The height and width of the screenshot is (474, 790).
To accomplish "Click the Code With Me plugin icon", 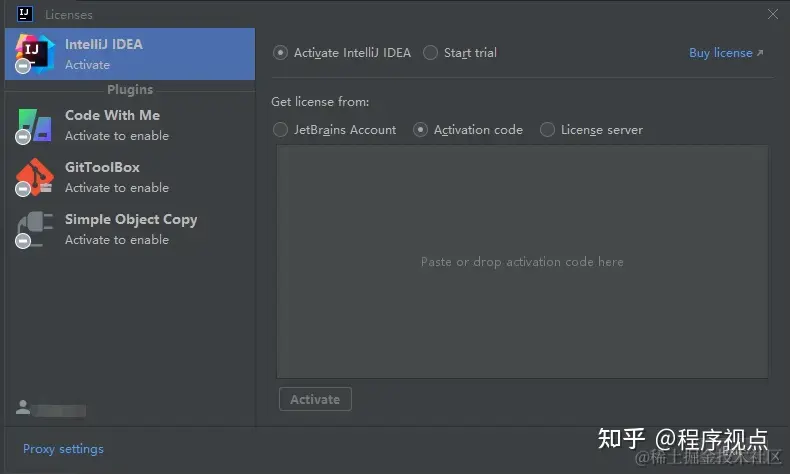I will 34,125.
